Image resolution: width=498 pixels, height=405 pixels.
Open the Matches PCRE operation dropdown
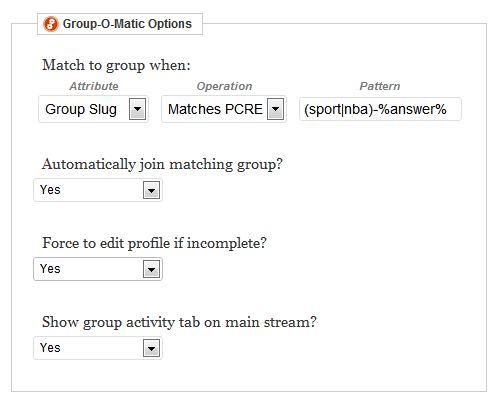point(224,109)
